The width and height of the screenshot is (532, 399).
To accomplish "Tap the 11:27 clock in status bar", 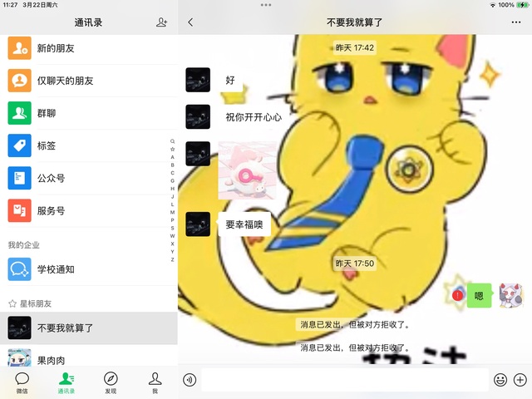I will tap(10, 5).
